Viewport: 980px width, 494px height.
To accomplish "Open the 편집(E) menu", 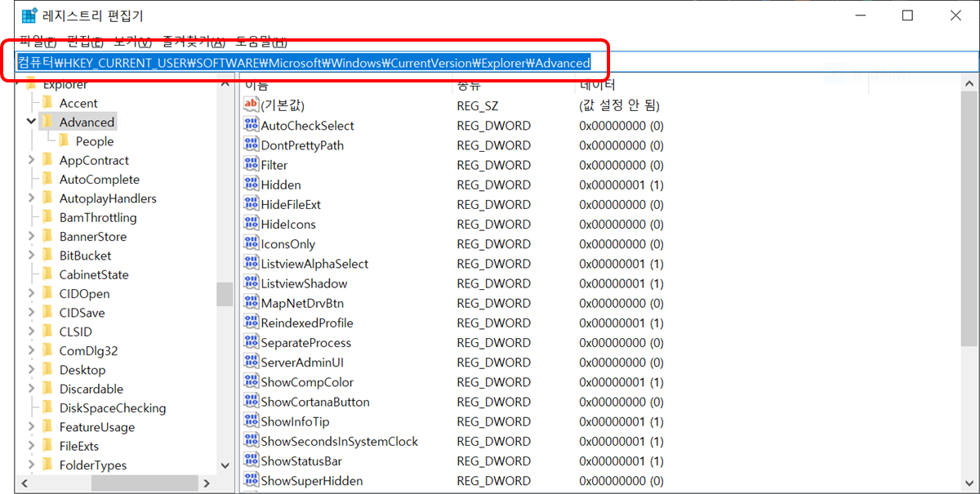I will coord(85,41).
